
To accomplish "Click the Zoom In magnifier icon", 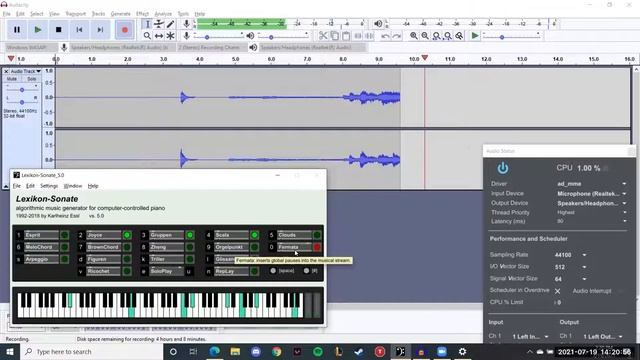I will 413,36.
